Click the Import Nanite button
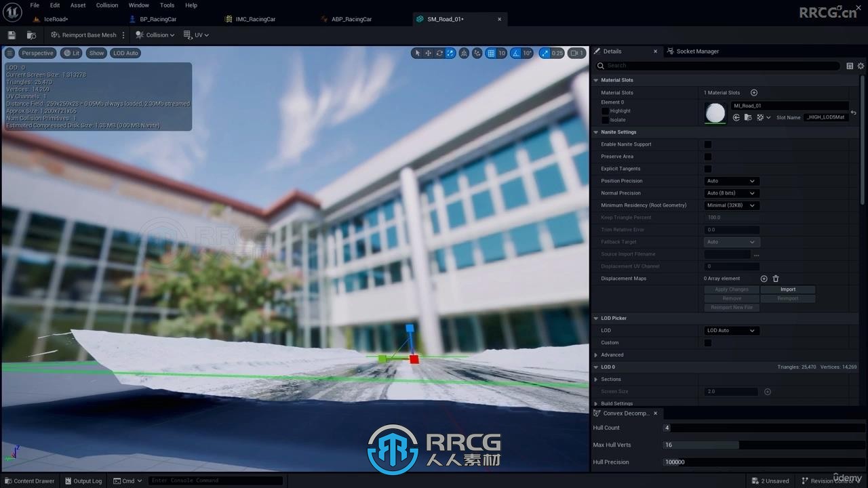Screen dimensions: 868x488 788,289
